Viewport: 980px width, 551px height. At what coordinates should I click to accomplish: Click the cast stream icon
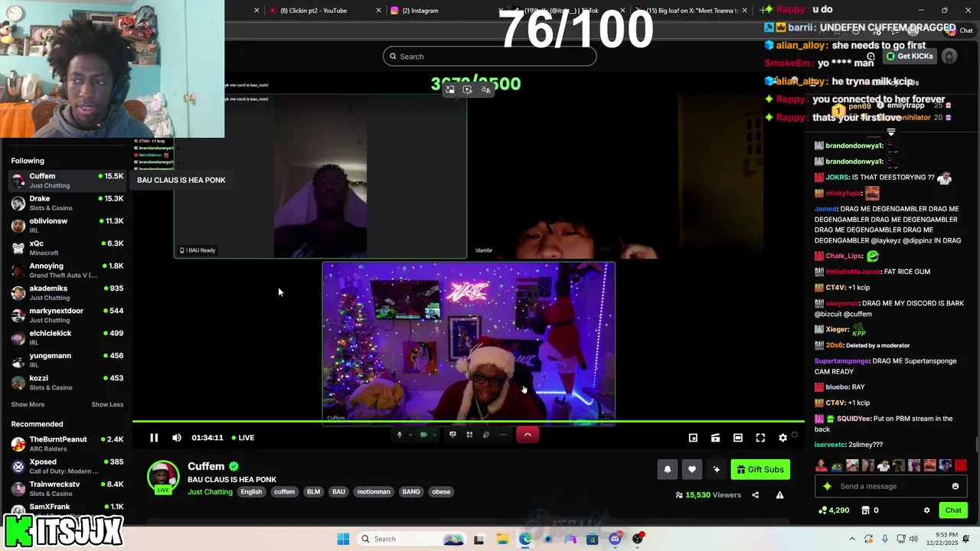coord(715,438)
